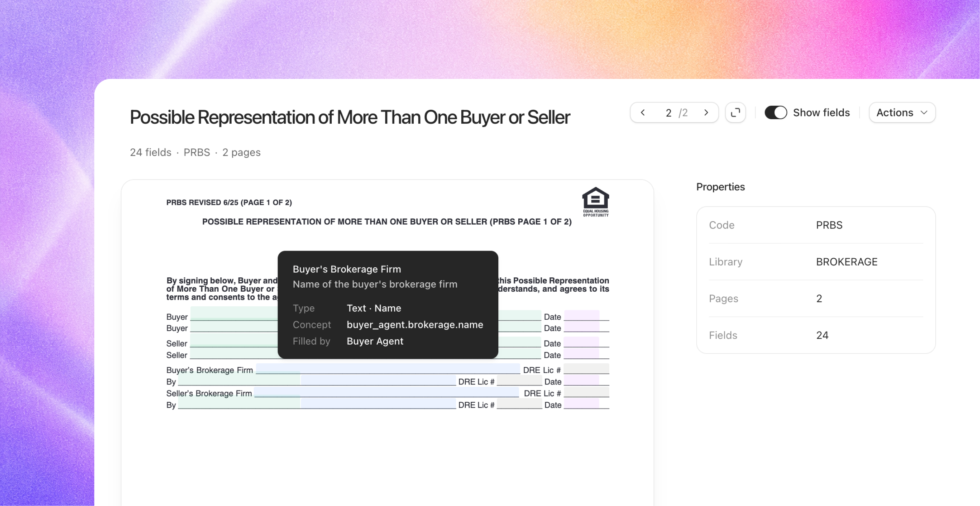
Task: Click the Seller's Brokerage Firm name field
Action: (386, 392)
